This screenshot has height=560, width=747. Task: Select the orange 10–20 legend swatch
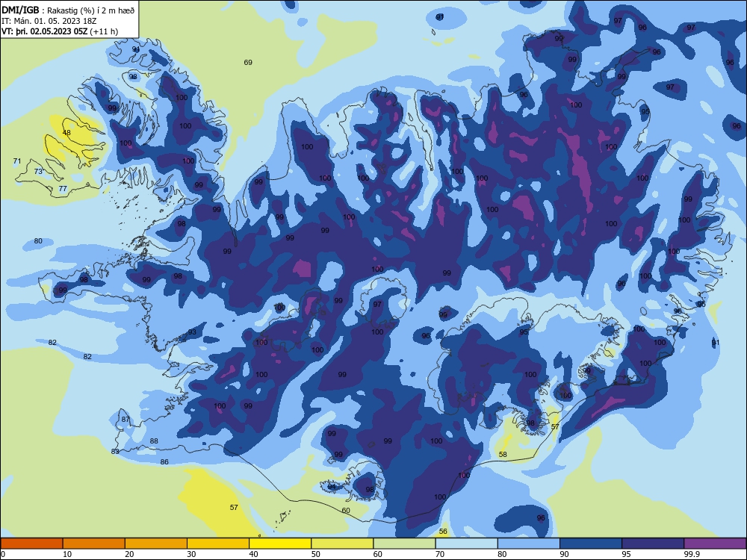click(x=94, y=544)
